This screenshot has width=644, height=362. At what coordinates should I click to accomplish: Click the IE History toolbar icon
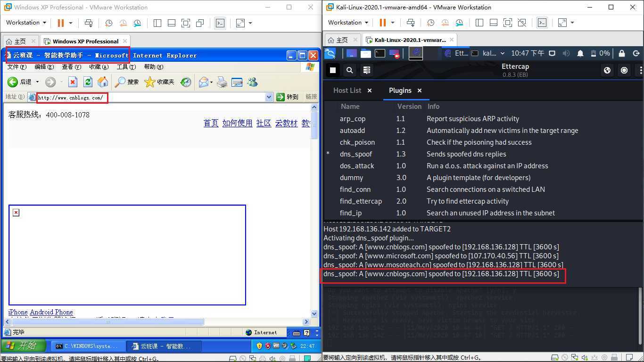[186, 82]
